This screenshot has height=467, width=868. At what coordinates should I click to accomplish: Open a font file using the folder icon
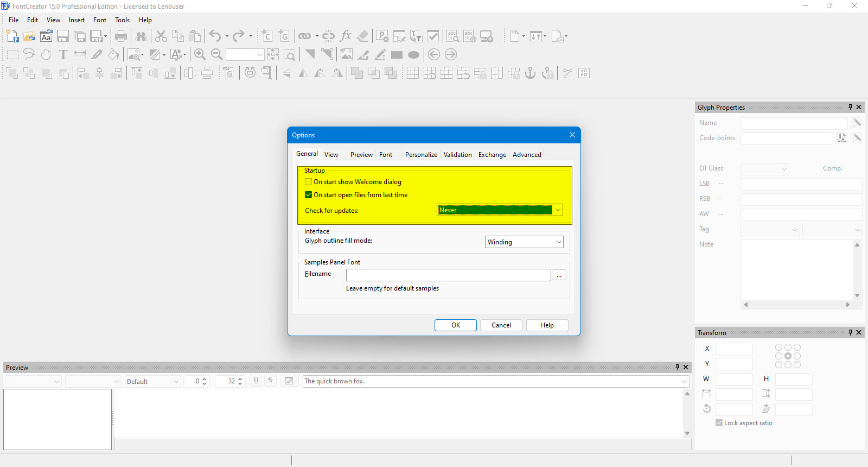(x=29, y=36)
